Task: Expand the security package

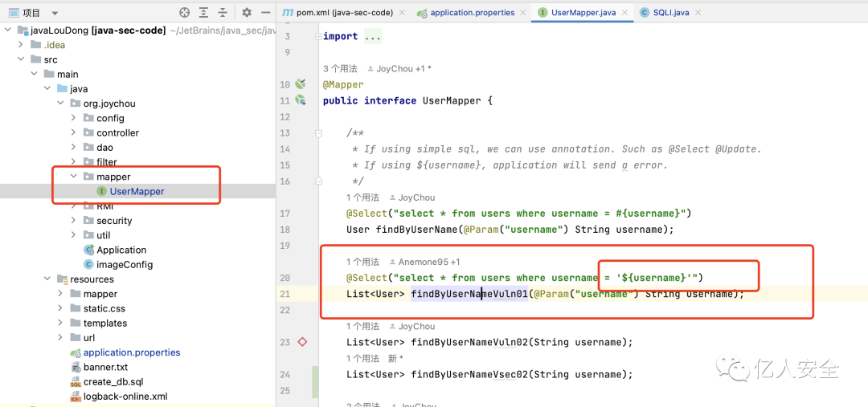Action: (x=73, y=221)
